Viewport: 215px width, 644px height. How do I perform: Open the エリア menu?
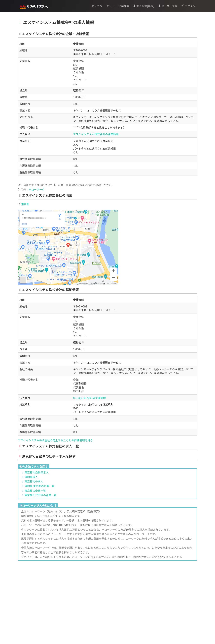[110, 6]
